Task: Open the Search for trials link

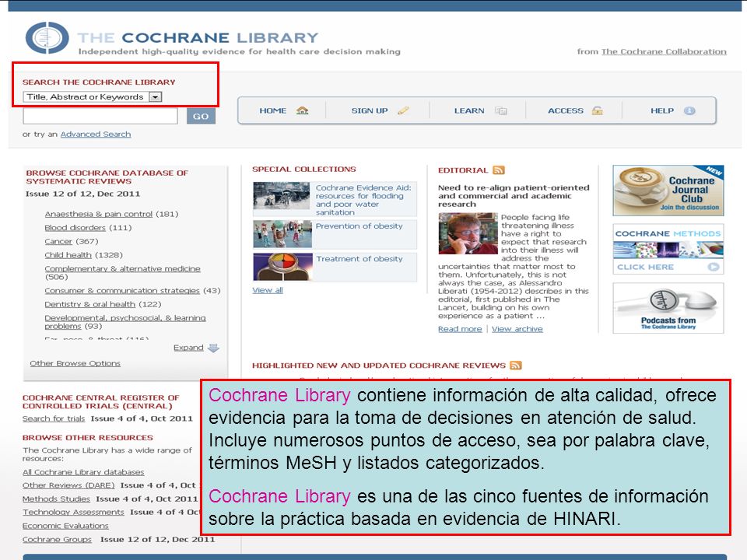Action: [x=54, y=418]
